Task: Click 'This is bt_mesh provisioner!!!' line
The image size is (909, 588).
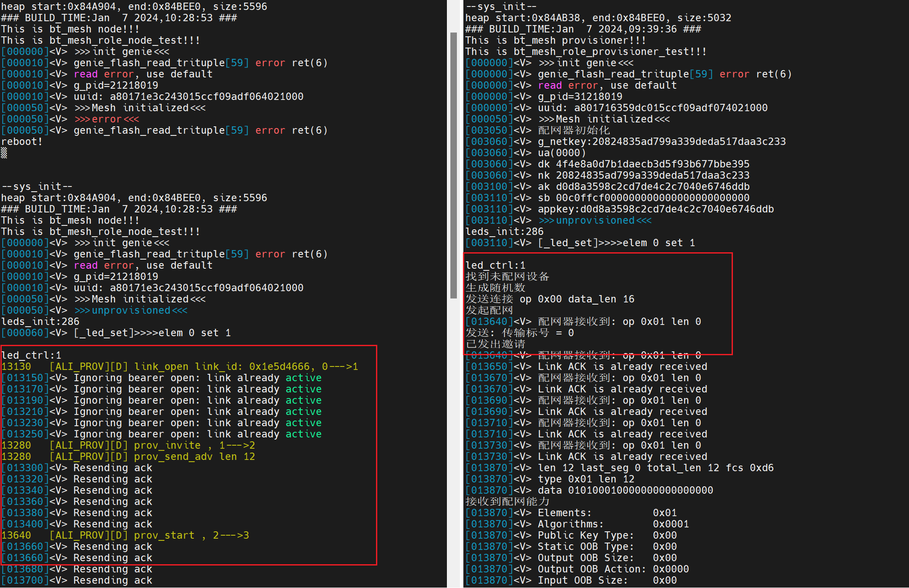Action: [x=556, y=40]
